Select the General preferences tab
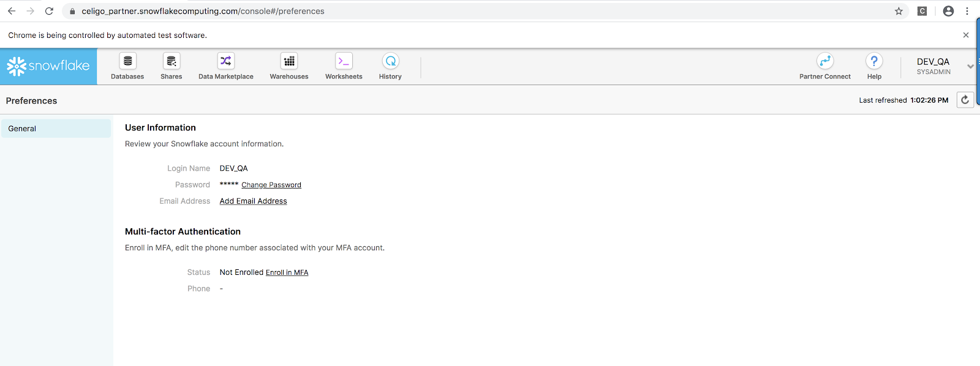This screenshot has height=366, width=980. [x=56, y=129]
